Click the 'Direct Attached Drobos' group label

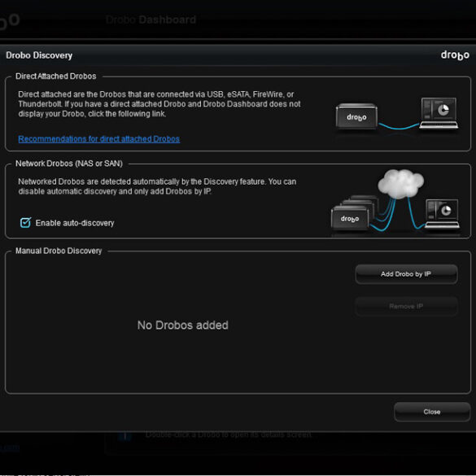[x=56, y=76]
